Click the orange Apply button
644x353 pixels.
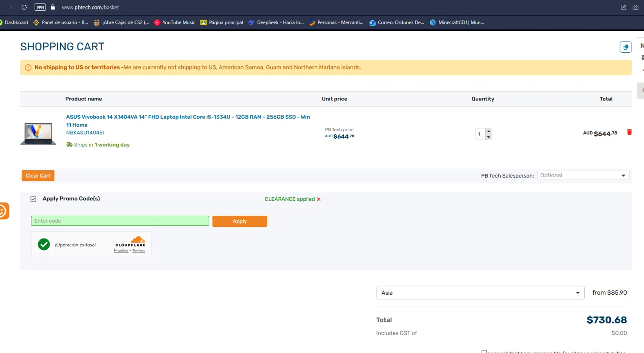[240, 221]
